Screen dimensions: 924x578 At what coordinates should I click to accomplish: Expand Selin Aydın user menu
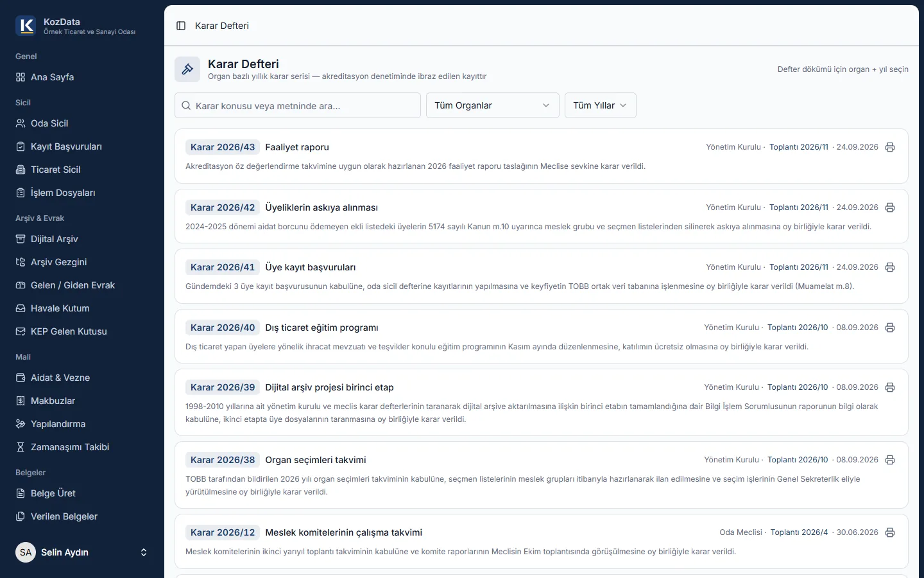click(x=82, y=552)
